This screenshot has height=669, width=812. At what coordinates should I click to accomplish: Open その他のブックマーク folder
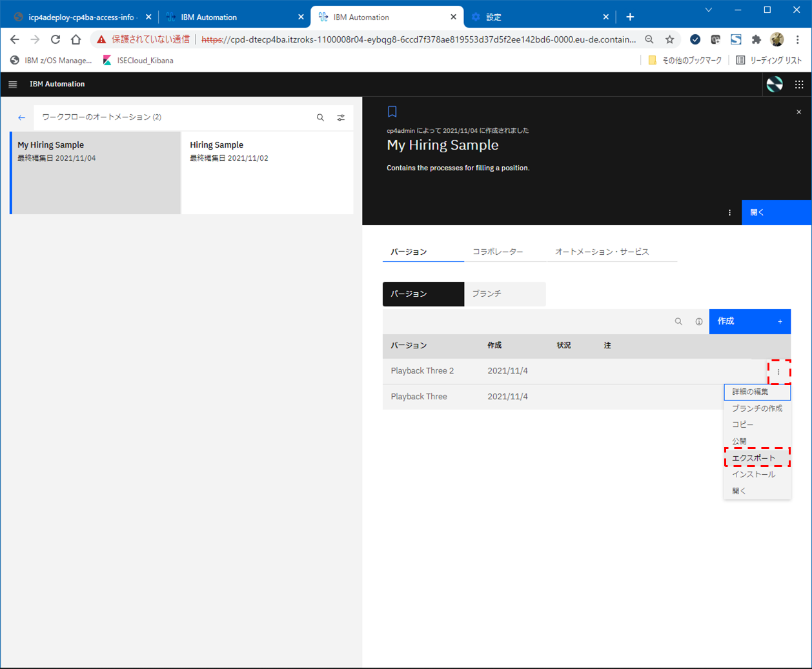(x=685, y=61)
